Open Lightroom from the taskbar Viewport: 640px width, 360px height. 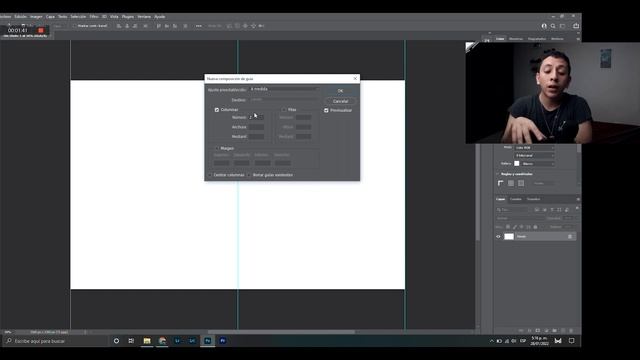pos(177,340)
